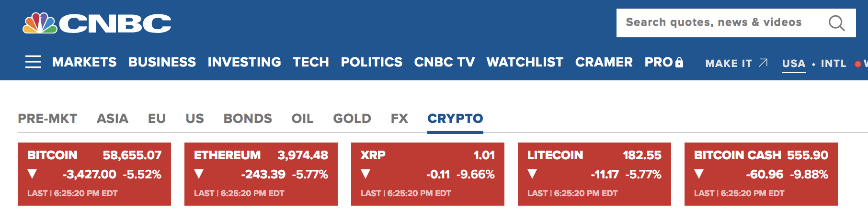This screenshot has width=868, height=220.
Task: Click the XRP down arrow indicator
Action: (365, 174)
